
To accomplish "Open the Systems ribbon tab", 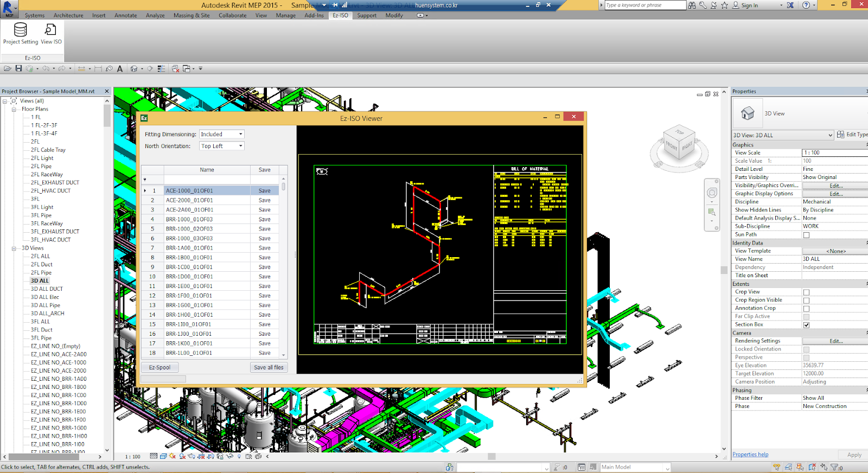I will [35, 15].
